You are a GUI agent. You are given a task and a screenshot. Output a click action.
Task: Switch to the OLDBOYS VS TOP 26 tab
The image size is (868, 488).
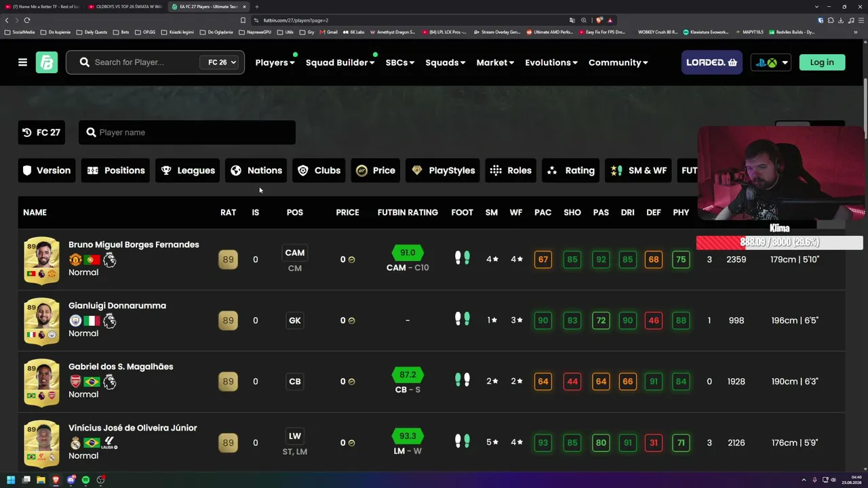pyautogui.click(x=125, y=7)
